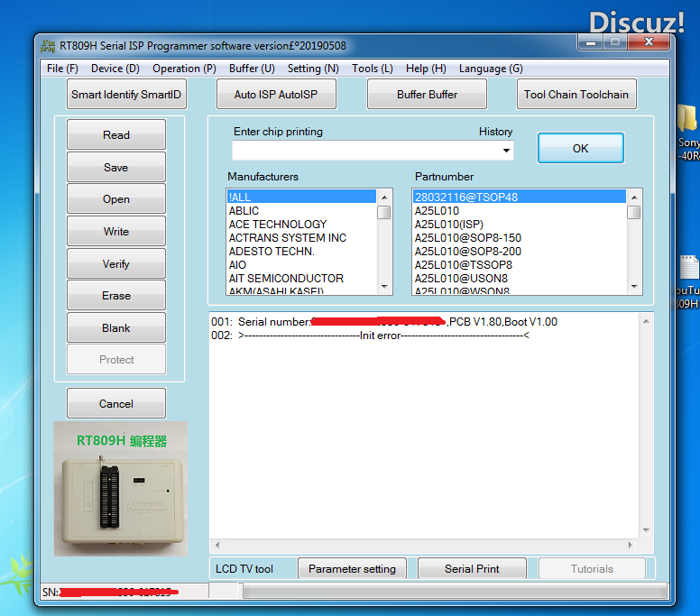700x616 pixels.
Task: Open the Tools (L) menu
Action: pyautogui.click(x=372, y=69)
